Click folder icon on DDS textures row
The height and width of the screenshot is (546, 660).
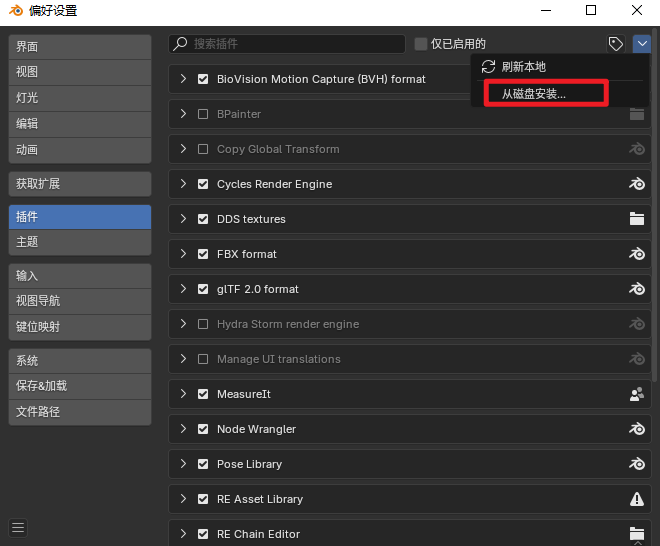click(637, 219)
